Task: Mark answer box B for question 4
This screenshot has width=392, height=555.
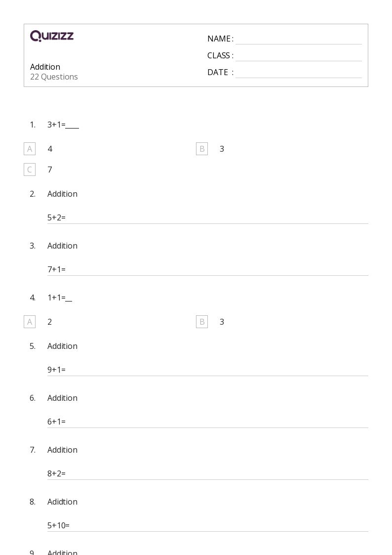Action: (x=202, y=322)
